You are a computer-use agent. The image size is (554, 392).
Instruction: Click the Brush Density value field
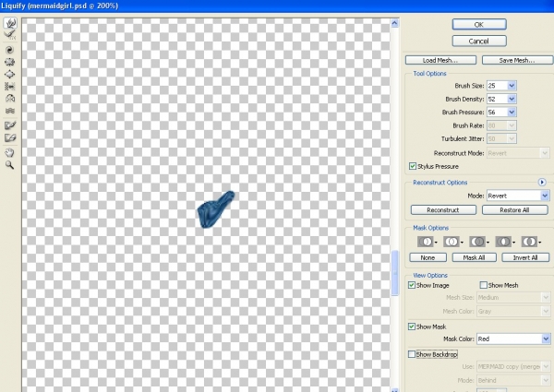point(497,99)
